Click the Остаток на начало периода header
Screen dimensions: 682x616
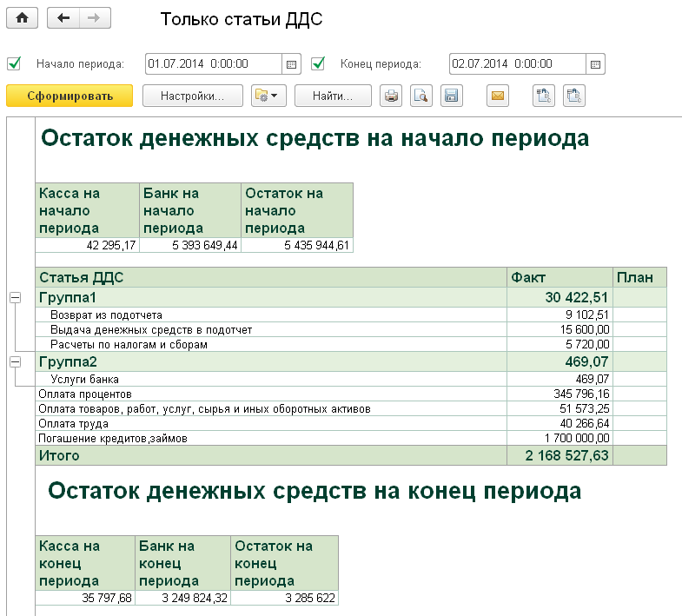tap(297, 210)
